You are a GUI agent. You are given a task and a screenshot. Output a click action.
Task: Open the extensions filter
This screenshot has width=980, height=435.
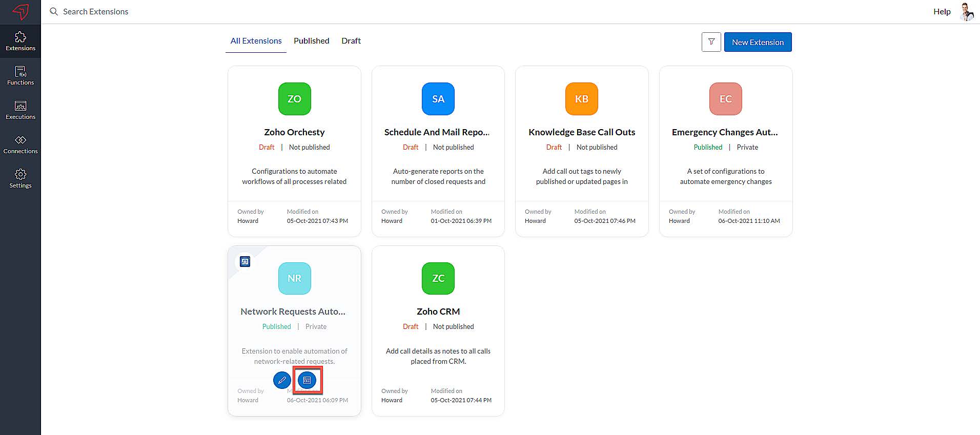pos(711,42)
